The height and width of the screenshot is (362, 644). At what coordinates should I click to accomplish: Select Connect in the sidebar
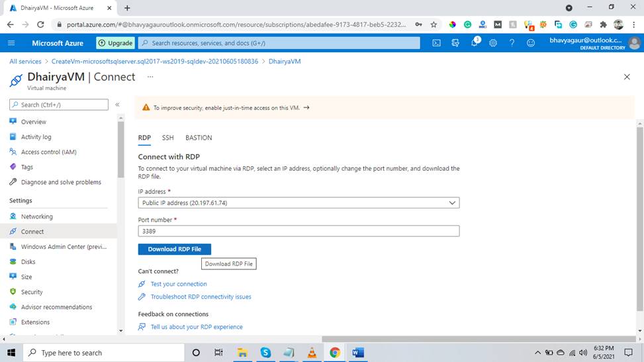(x=58, y=232)
